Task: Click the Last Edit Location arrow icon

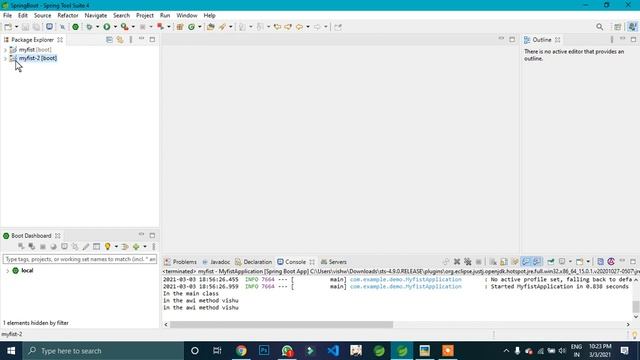Action: coord(278,27)
